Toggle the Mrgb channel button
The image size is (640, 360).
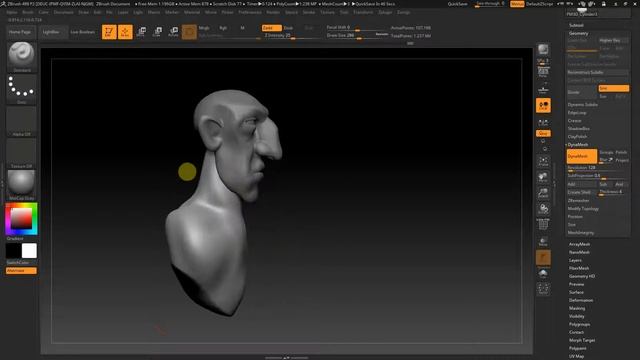[x=204, y=28]
